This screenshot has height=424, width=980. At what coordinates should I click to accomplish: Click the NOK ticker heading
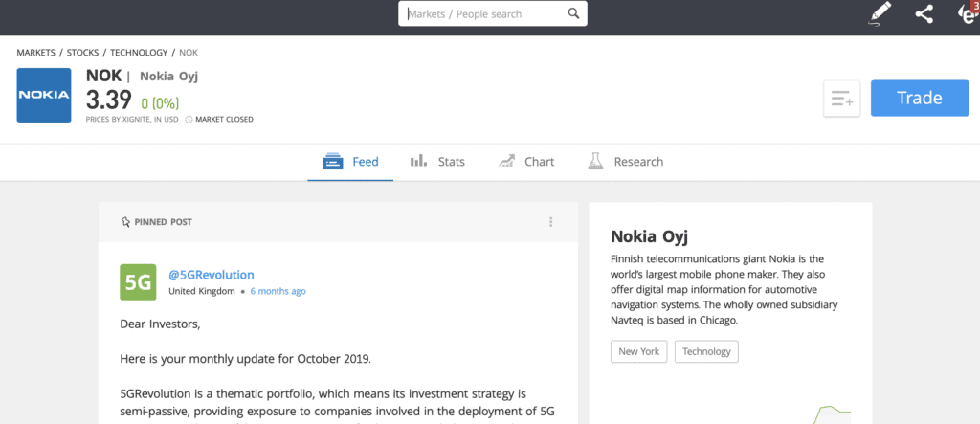click(x=103, y=76)
